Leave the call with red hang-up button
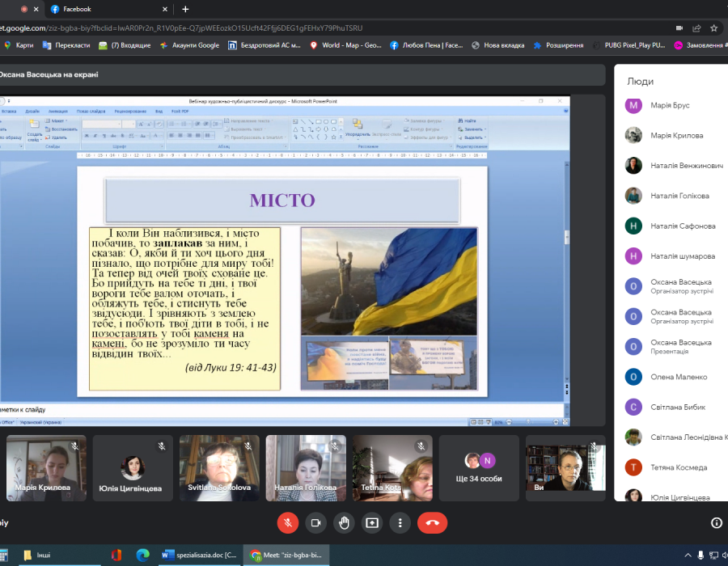The image size is (728, 566). [x=432, y=522]
